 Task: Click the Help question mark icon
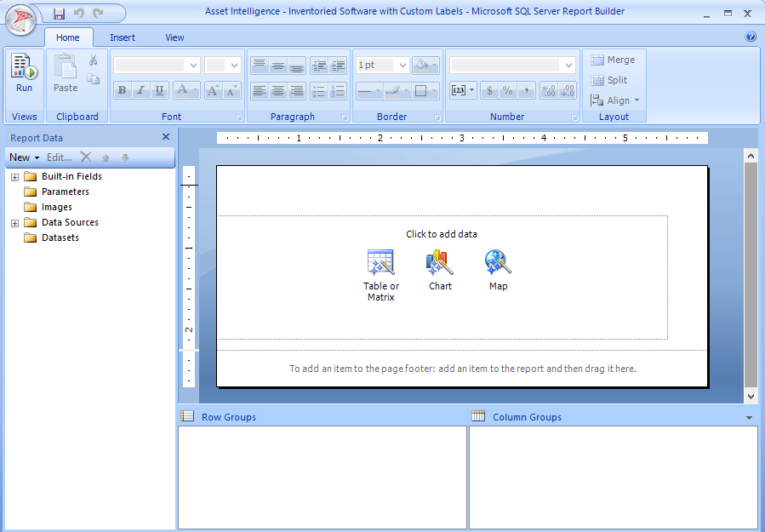[751, 37]
